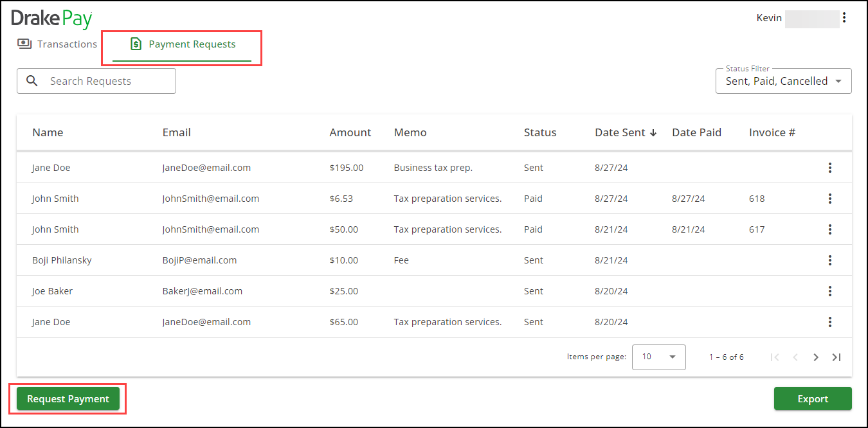
Task: Open the three-dot menu on Joe Baker's row
Action: (830, 291)
